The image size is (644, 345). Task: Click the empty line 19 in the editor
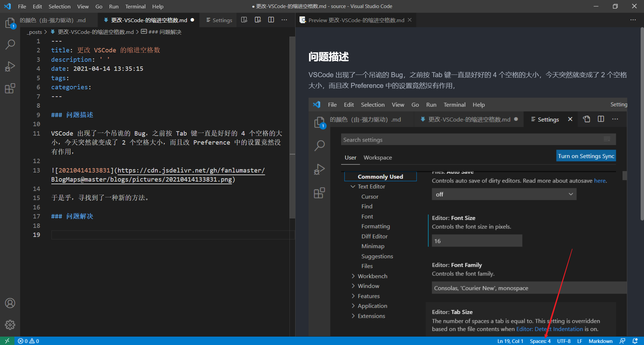tap(173, 235)
